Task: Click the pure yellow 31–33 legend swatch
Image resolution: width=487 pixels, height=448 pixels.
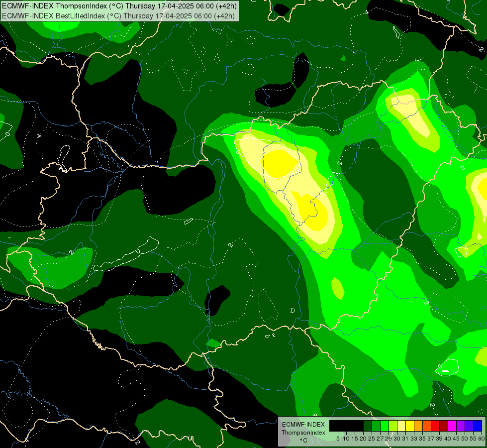Action: pyautogui.click(x=410, y=426)
